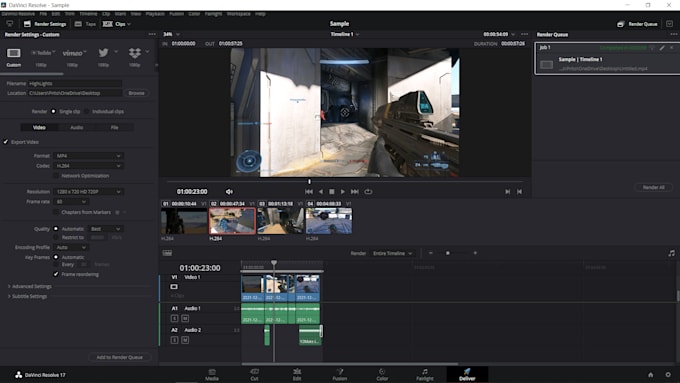This screenshot has width=680, height=383.
Task: Enable Network Optimization checkbox
Action: click(56, 176)
